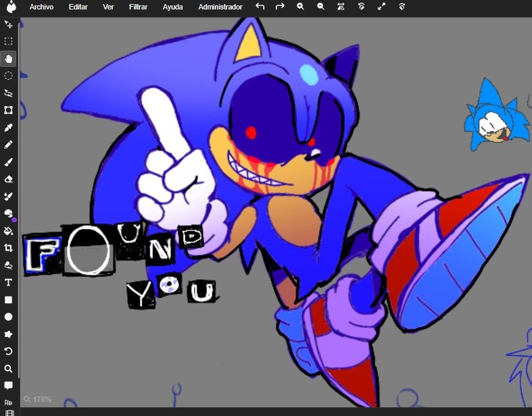Select the Zoom magnifier tool
The height and width of the screenshot is (416, 532).
(x=9, y=369)
